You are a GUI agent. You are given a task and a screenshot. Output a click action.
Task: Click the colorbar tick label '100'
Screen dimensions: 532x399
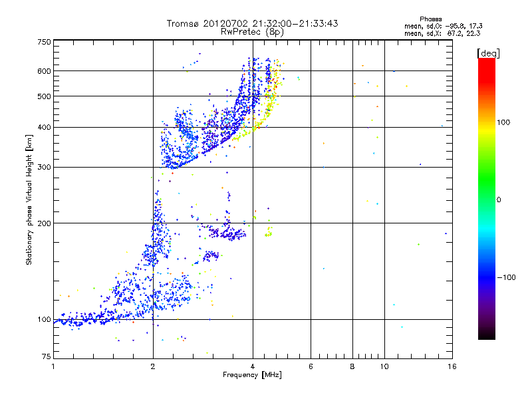click(x=503, y=122)
